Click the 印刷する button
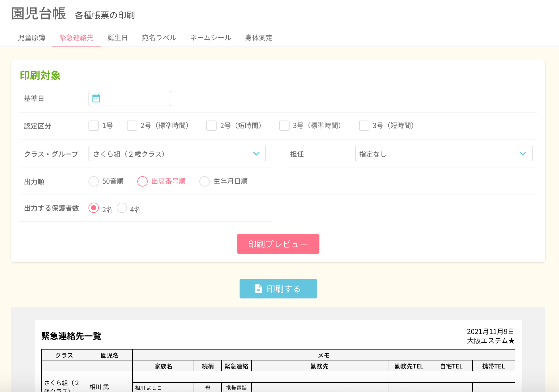Image resolution: width=559 pixels, height=392 pixels. coord(278,289)
